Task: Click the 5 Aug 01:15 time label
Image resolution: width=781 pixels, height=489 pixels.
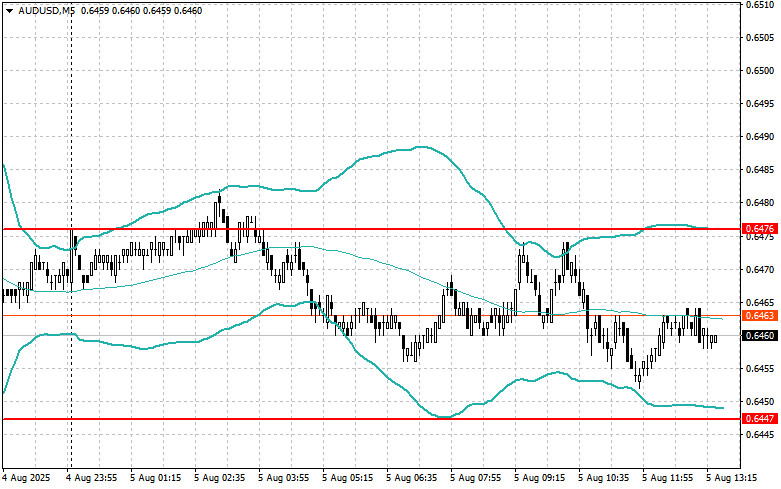Action: click(156, 478)
